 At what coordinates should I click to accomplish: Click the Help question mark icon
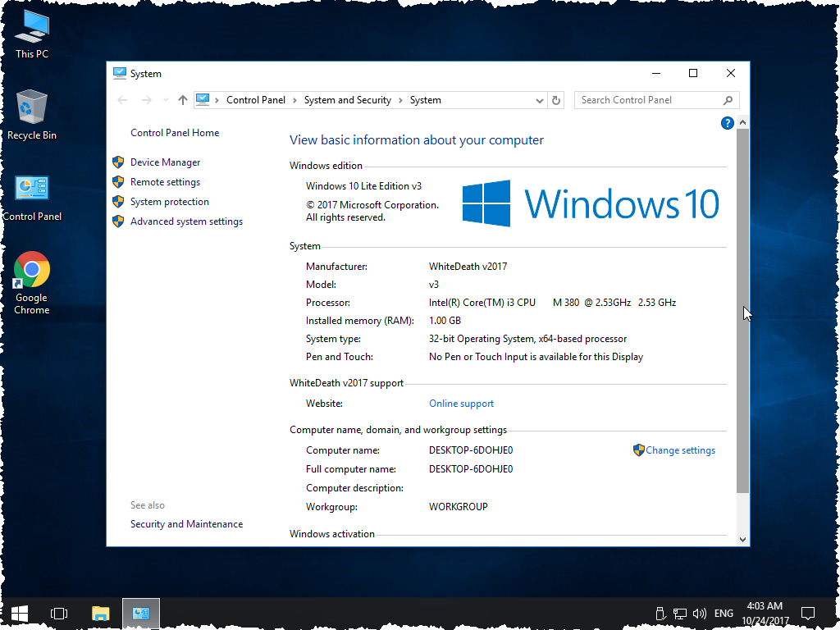(x=727, y=122)
